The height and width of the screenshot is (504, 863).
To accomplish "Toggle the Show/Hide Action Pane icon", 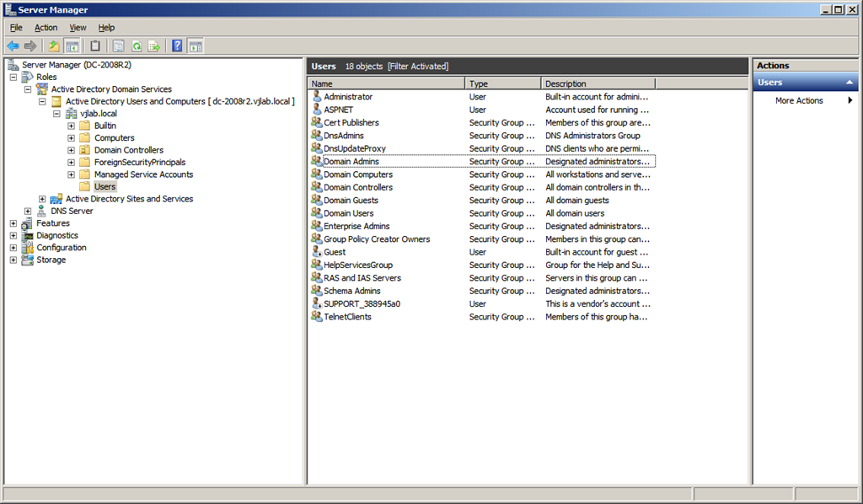I will tap(196, 46).
